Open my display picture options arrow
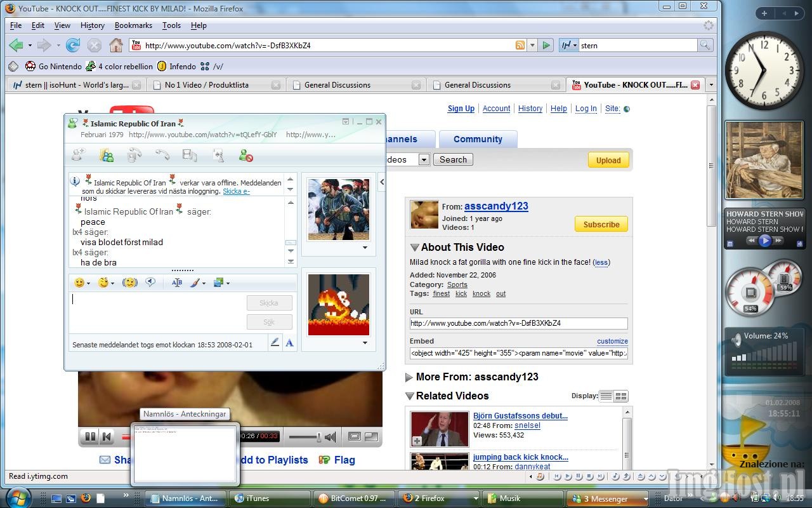The height and width of the screenshot is (508, 812). click(365, 343)
